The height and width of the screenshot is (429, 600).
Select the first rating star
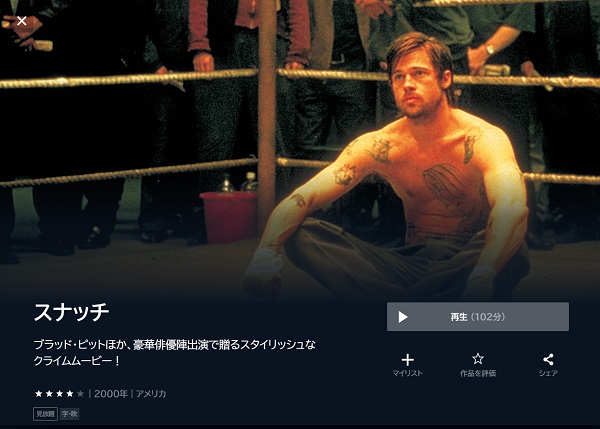point(39,393)
